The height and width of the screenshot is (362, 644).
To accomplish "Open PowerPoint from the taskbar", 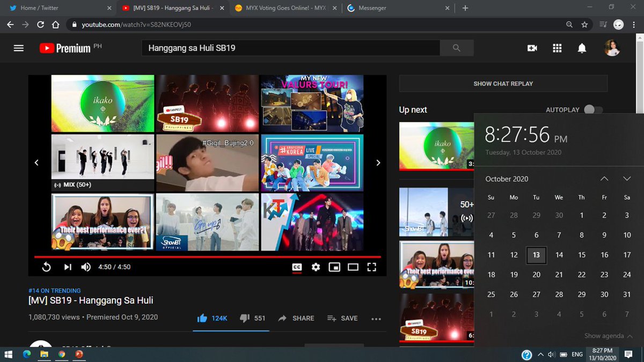I will click(x=79, y=354).
